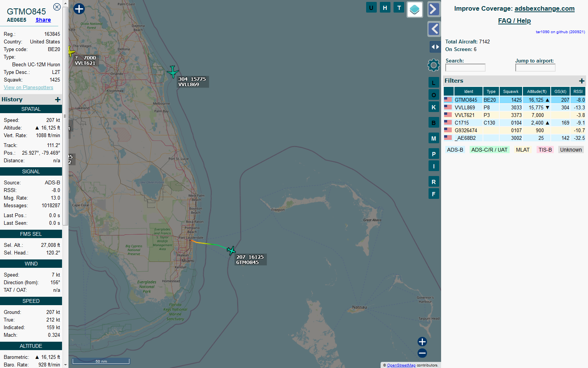Click the OpenStreetMap attribution link
The height and width of the screenshot is (368, 588).
(x=401, y=365)
